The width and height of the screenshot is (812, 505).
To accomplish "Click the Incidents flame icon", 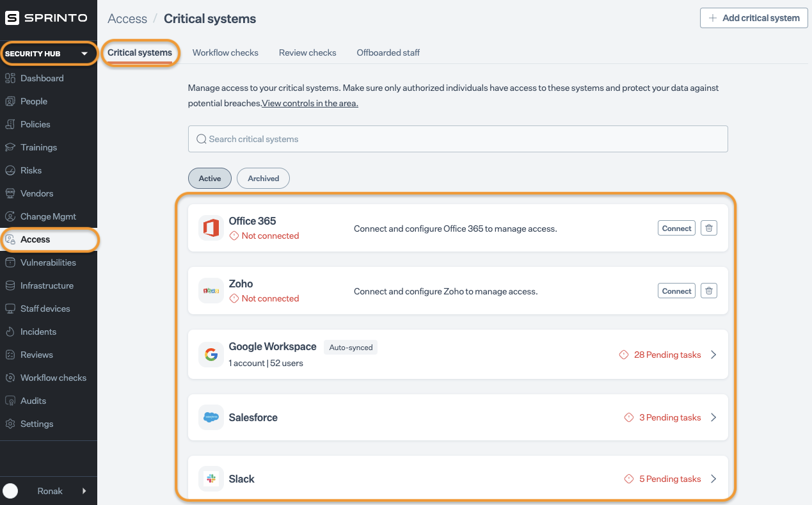I will click(10, 332).
